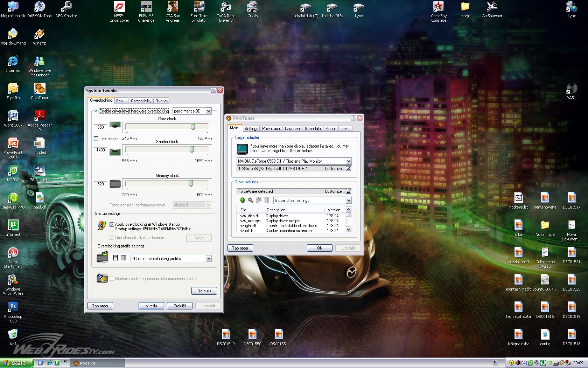Click the add driver file plus icon

242,200
